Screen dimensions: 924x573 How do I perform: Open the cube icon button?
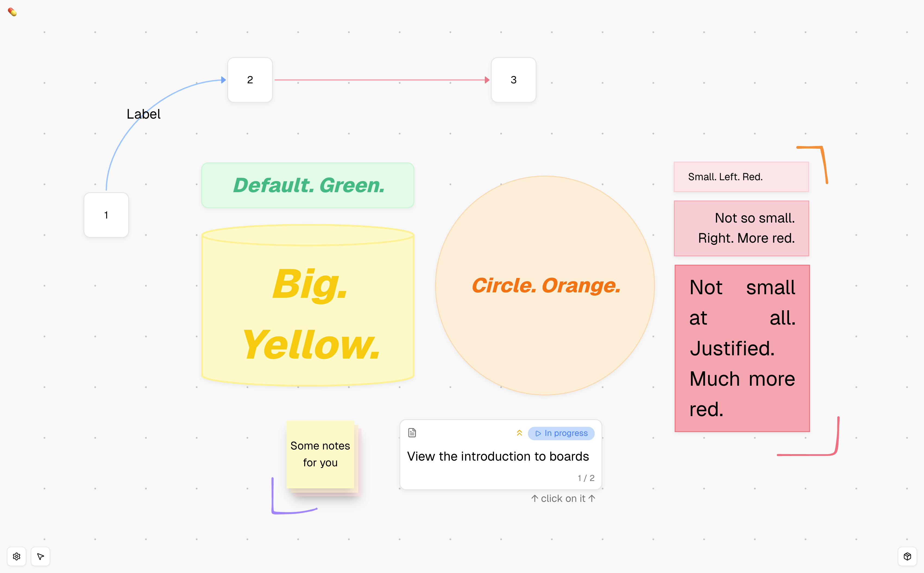(907, 556)
